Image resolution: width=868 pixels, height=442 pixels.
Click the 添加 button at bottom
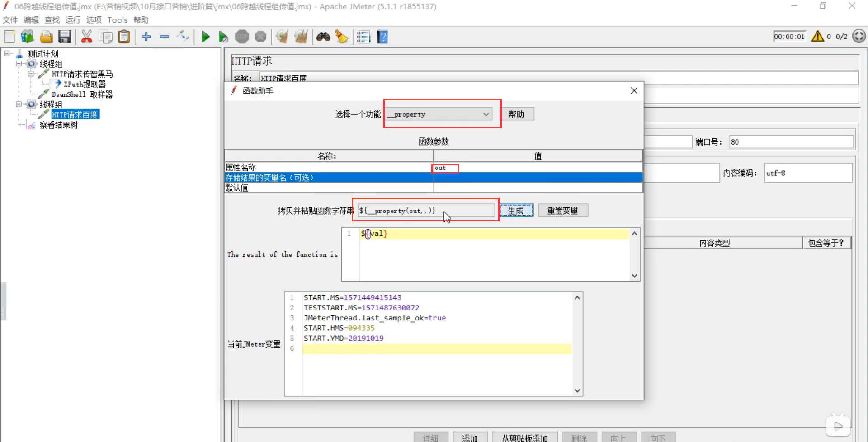point(470,437)
